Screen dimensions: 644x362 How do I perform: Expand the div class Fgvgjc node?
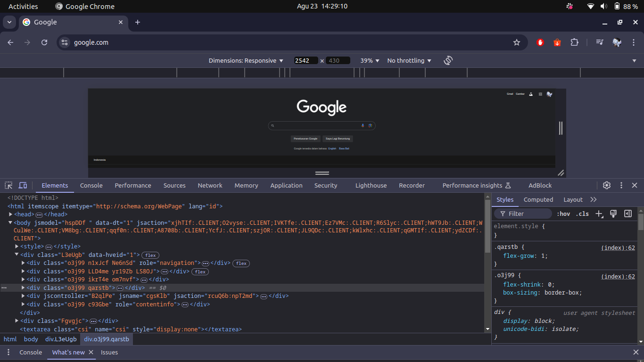17,321
